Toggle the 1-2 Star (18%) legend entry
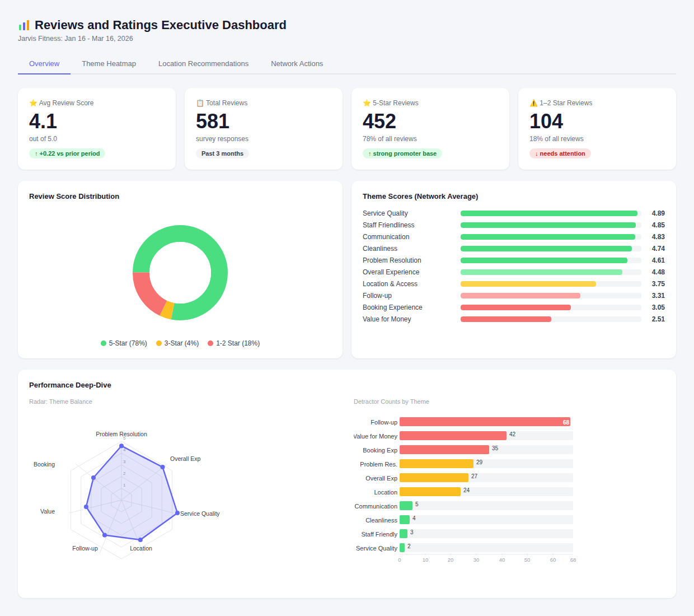 tap(234, 343)
